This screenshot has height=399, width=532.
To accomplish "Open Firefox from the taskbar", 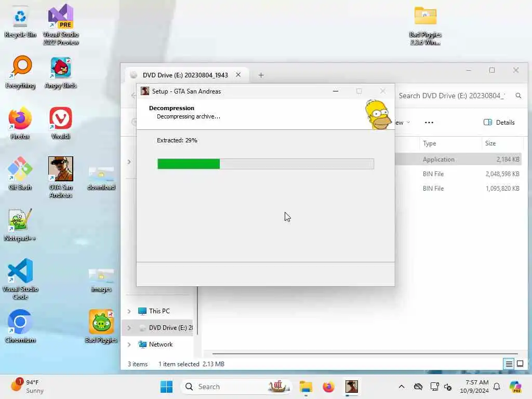I will tap(328, 387).
